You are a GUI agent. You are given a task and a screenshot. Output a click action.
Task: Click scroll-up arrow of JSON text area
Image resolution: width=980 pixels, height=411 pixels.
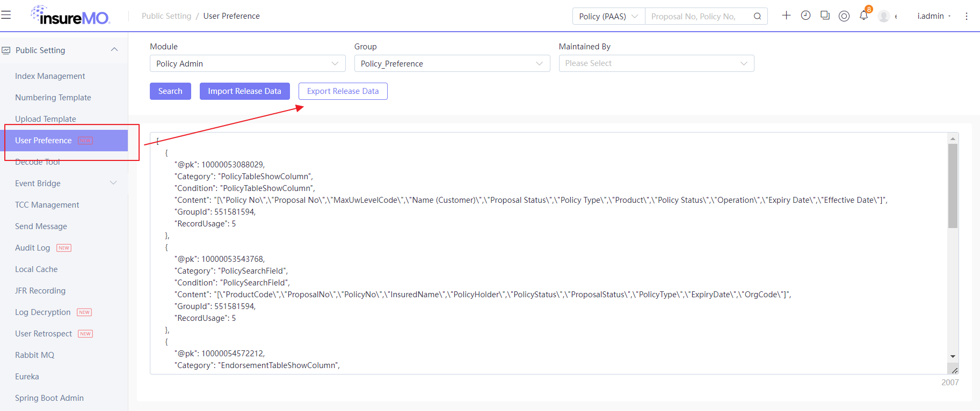[x=953, y=138]
